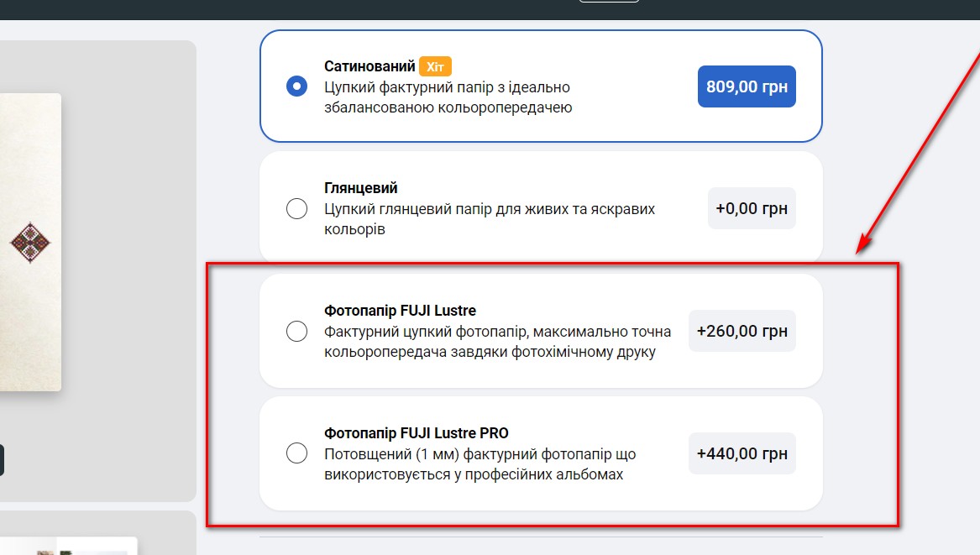Click the +440,00 грн price badge
This screenshot has width=980, height=555.
[x=742, y=453]
